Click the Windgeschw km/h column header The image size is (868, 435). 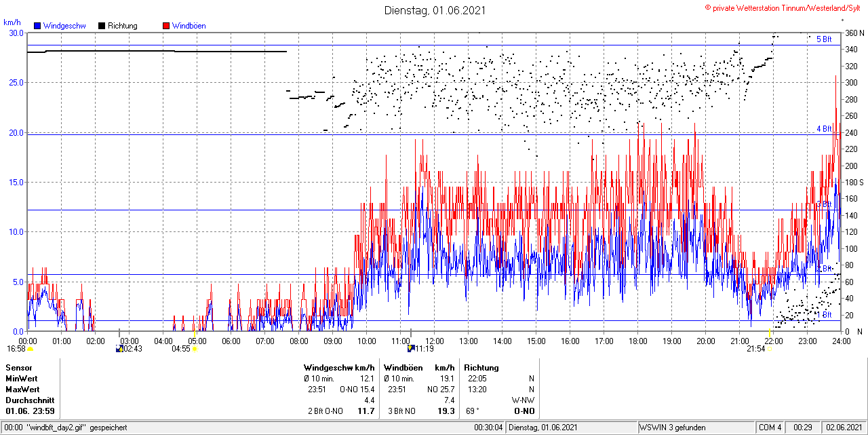tap(339, 367)
